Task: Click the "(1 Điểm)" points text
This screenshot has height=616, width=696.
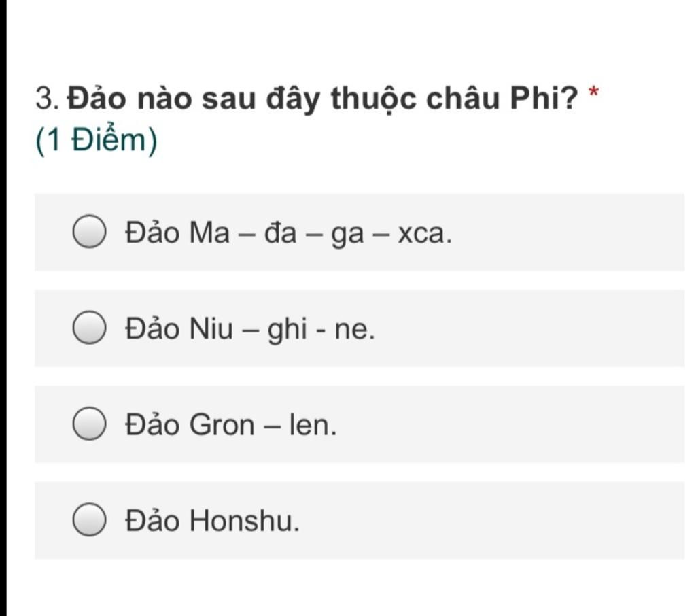Action: (97, 140)
